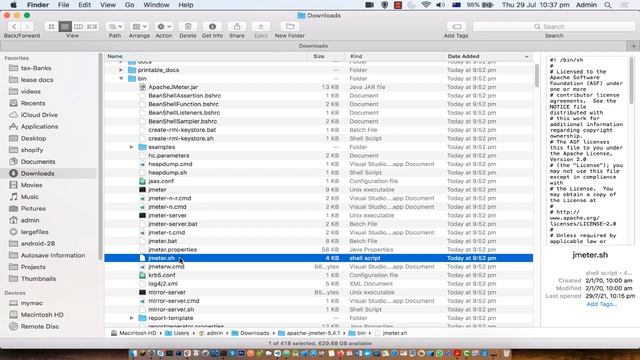Go forward with the Forward arrow
Screen dimensions: 640x360
(x=27, y=27)
